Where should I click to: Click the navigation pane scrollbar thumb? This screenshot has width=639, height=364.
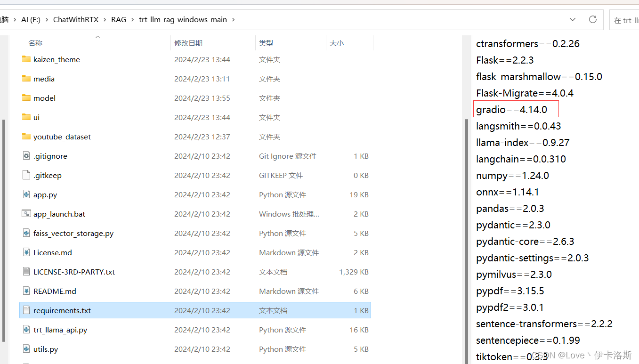tap(4, 231)
